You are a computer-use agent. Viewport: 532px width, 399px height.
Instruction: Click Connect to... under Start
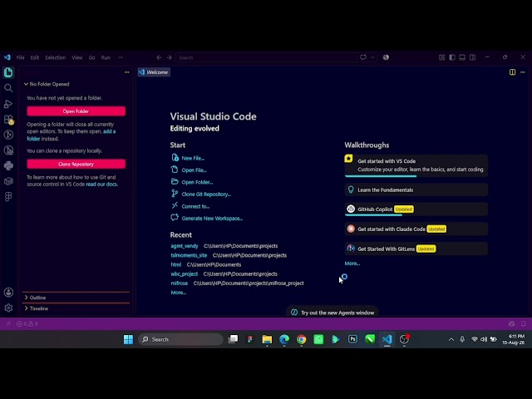point(190,206)
